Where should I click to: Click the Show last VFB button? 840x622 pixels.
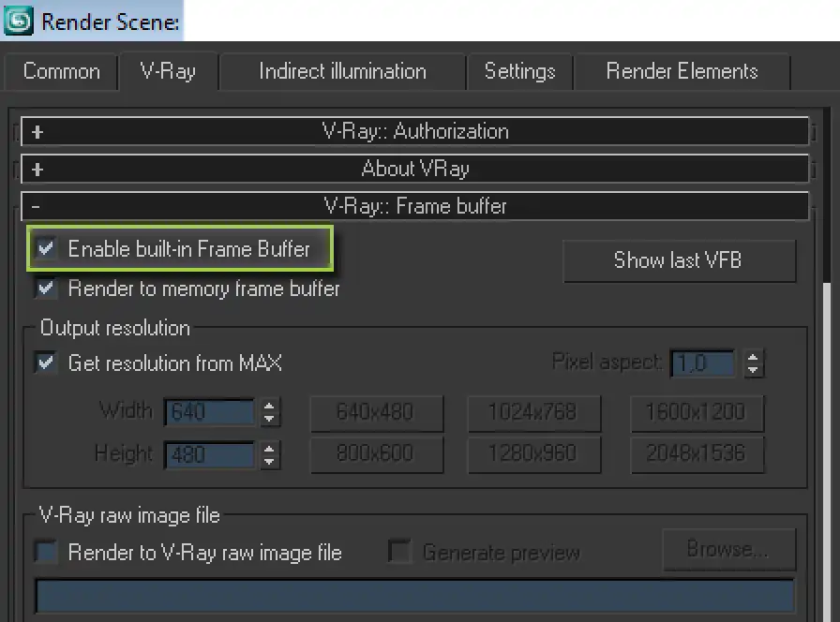(x=680, y=260)
